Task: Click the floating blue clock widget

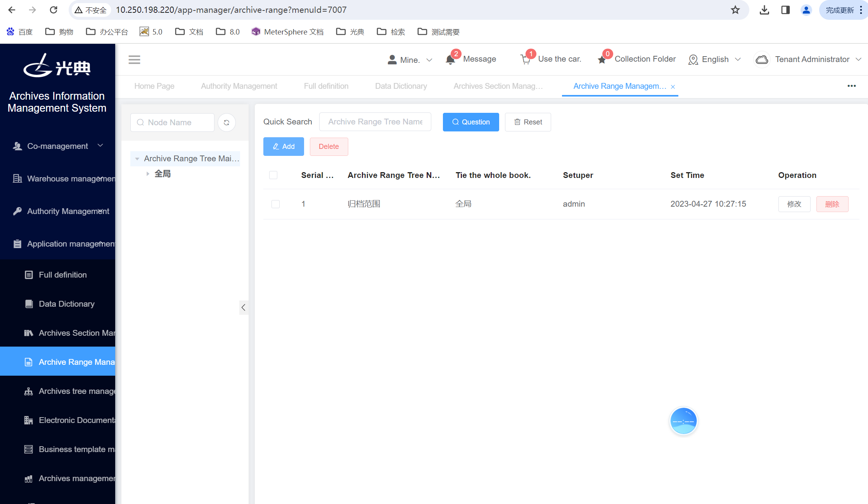Action: [683, 421]
